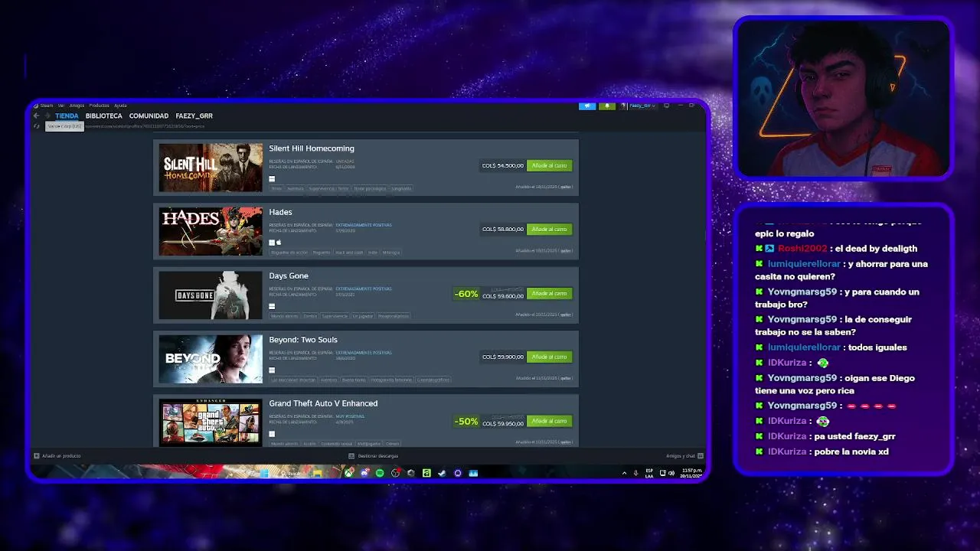Click the Days Gone title link
Screen dimensions: 980x551
[x=289, y=275]
